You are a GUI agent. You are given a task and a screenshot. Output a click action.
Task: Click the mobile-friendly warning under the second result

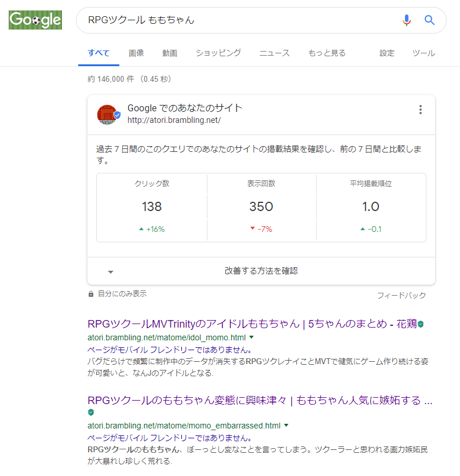pos(170,438)
